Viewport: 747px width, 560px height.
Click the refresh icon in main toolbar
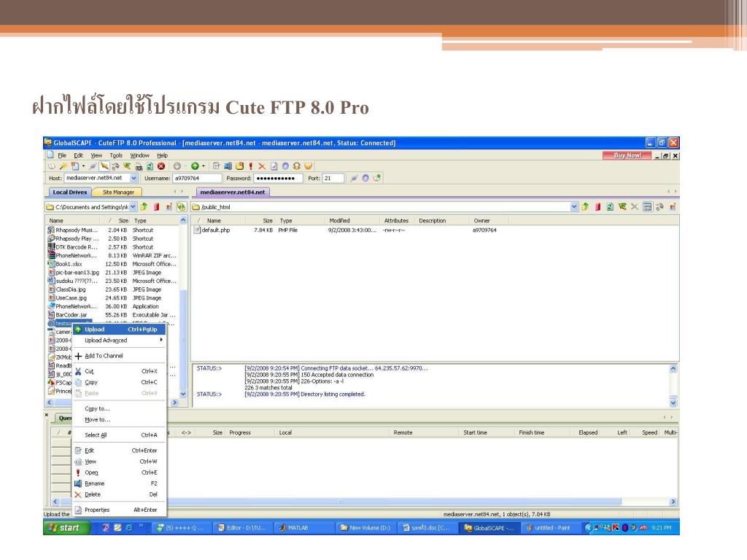tap(150, 166)
